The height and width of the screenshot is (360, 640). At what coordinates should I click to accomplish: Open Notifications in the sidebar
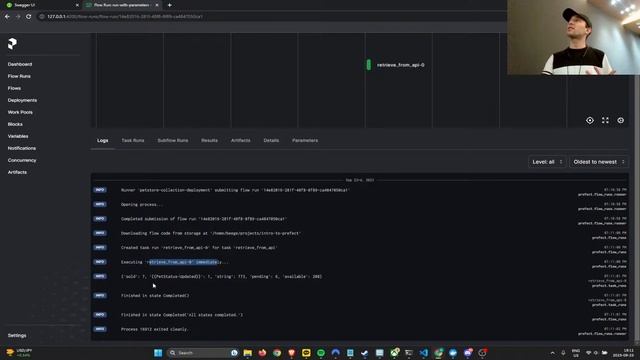click(22, 148)
